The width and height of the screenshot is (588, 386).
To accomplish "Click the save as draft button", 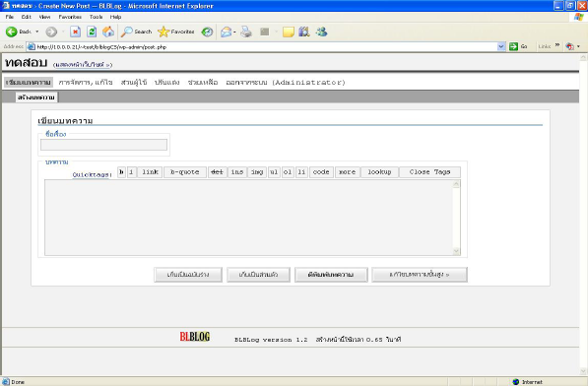I will coord(188,275).
